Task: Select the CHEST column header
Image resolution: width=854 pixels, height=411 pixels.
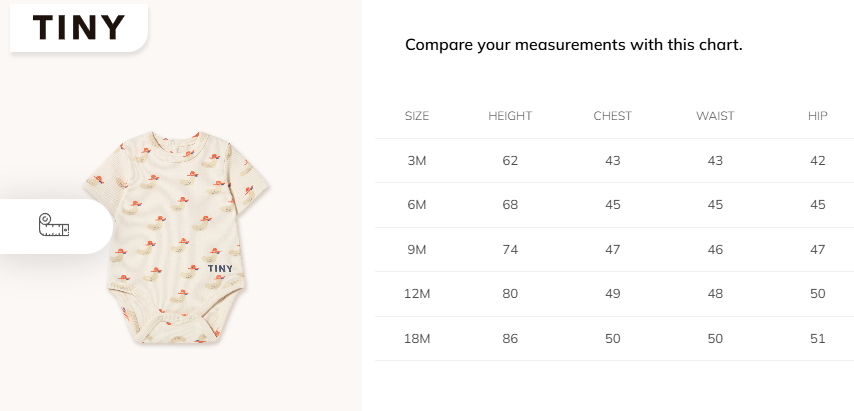Action: coord(613,116)
